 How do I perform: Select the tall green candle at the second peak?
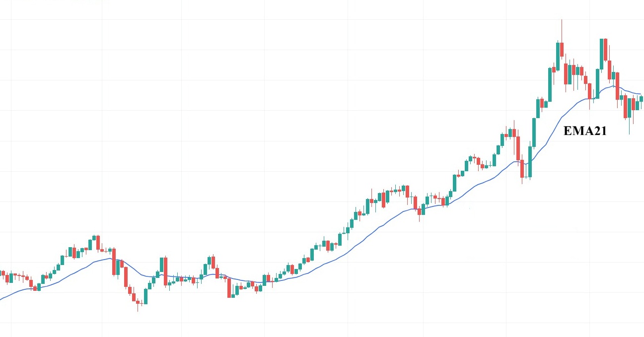(602, 54)
